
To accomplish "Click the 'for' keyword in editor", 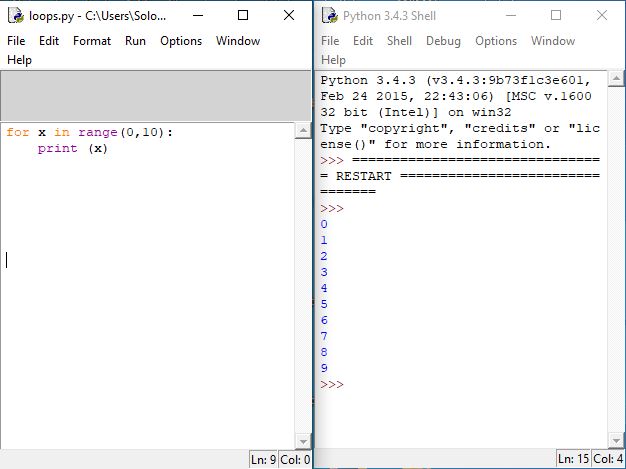I will (x=18, y=132).
